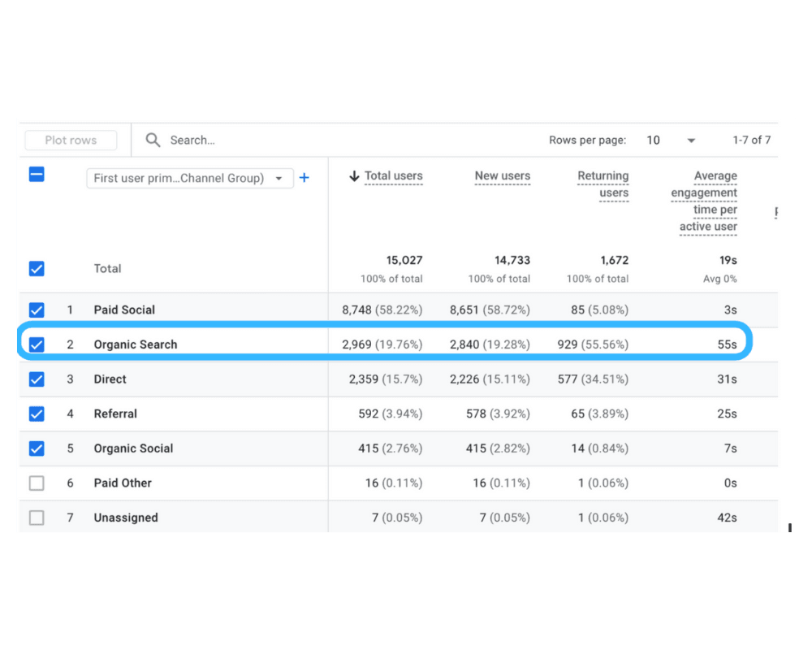
Task: Click the 1-7 of 7 pagination text
Action: point(751,140)
